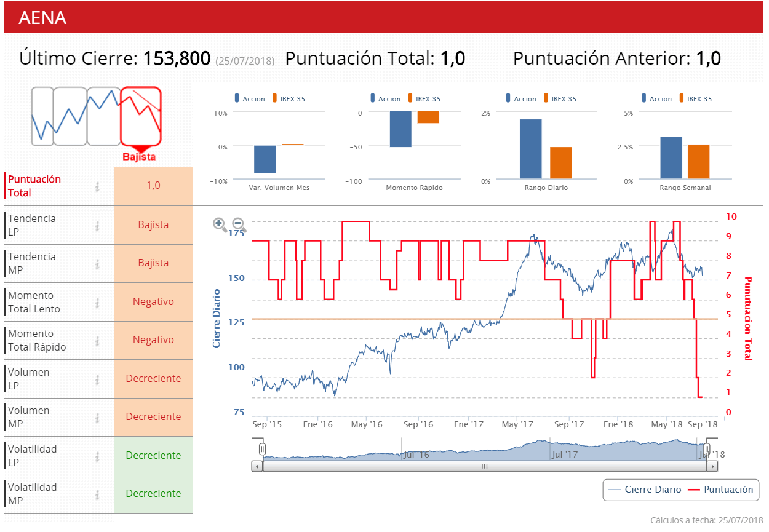
Task: Open info icon for Volatilidad MP
Action: [97, 494]
